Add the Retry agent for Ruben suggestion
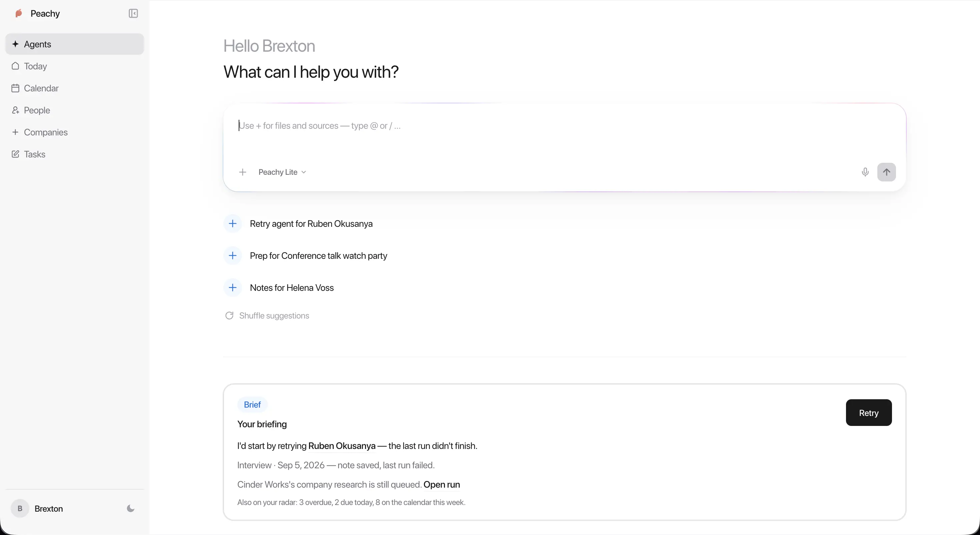 coord(232,223)
